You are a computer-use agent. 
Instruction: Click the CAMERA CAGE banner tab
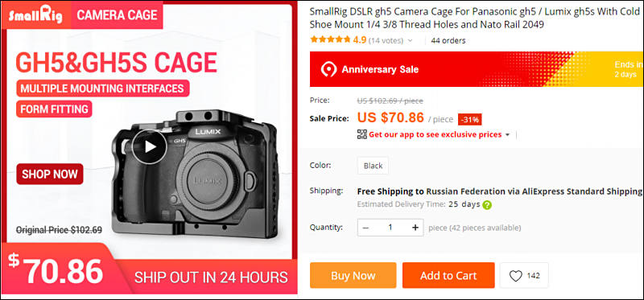click(x=117, y=15)
